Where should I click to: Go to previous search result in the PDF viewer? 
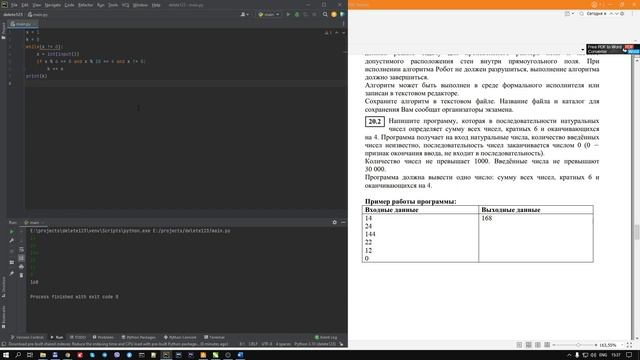611,13
